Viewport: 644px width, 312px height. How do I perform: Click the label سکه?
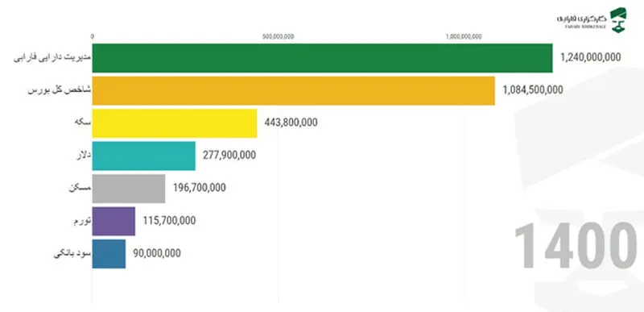pyautogui.click(x=82, y=123)
